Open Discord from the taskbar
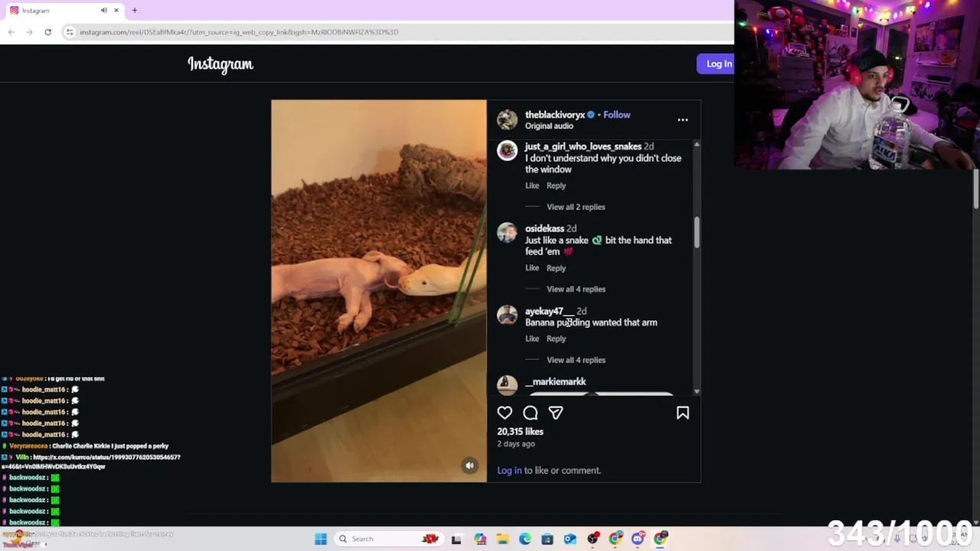 pyautogui.click(x=638, y=539)
